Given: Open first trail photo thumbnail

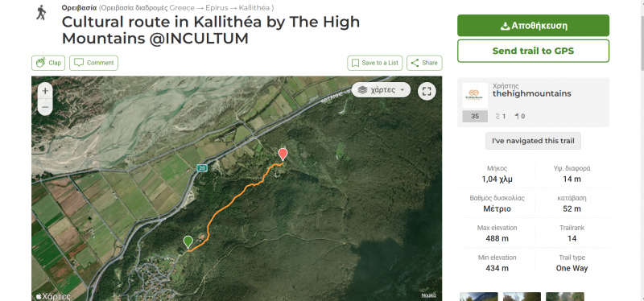Looking at the screenshot, I should [x=478, y=296].
